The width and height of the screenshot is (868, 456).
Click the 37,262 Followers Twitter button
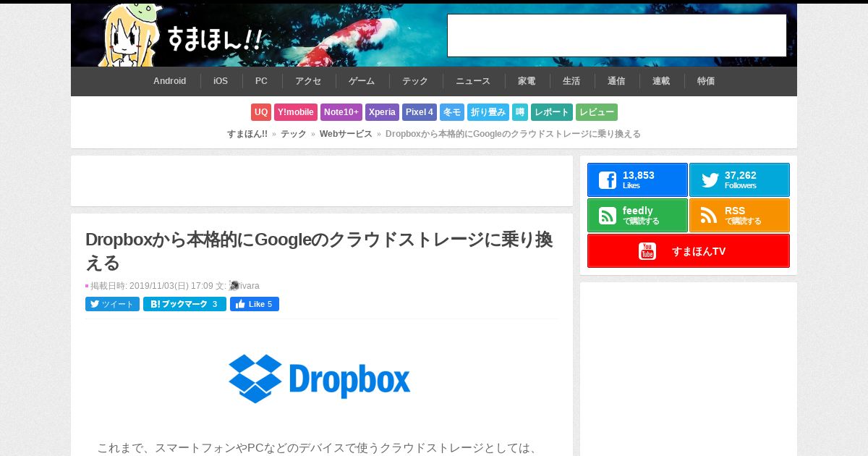tap(739, 180)
